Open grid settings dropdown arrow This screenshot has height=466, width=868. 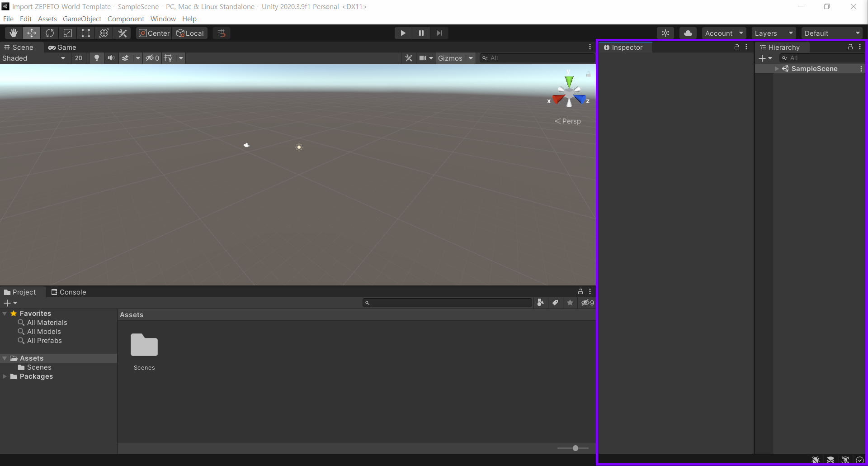click(181, 58)
